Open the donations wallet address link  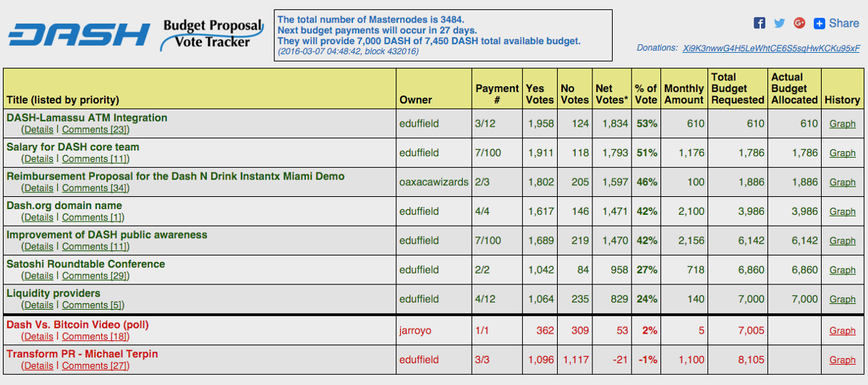pyautogui.click(x=772, y=48)
